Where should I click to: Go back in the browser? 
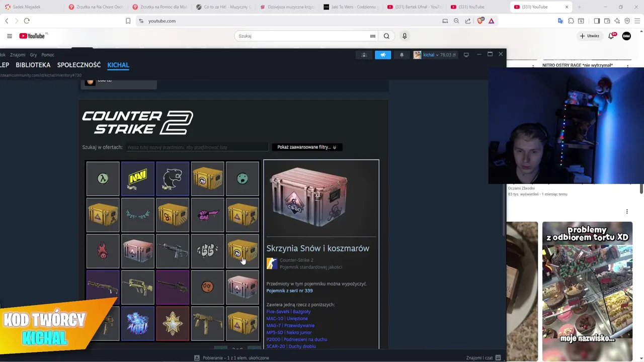pyautogui.click(x=7, y=21)
